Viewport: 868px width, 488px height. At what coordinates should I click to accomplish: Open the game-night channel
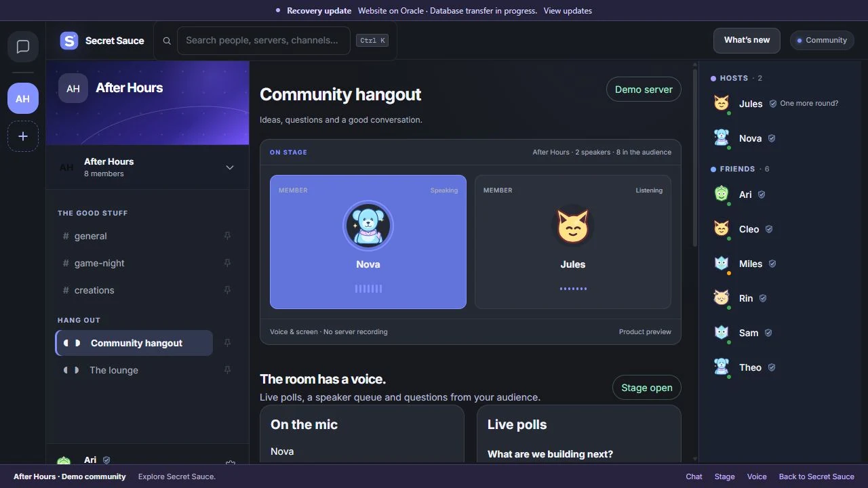tap(134, 263)
